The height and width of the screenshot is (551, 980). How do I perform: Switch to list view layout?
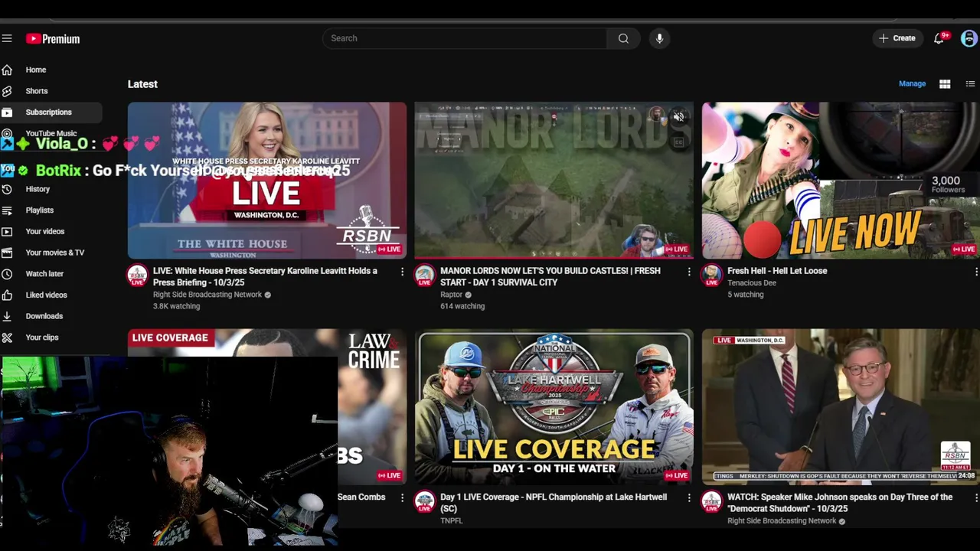(970, 84)
